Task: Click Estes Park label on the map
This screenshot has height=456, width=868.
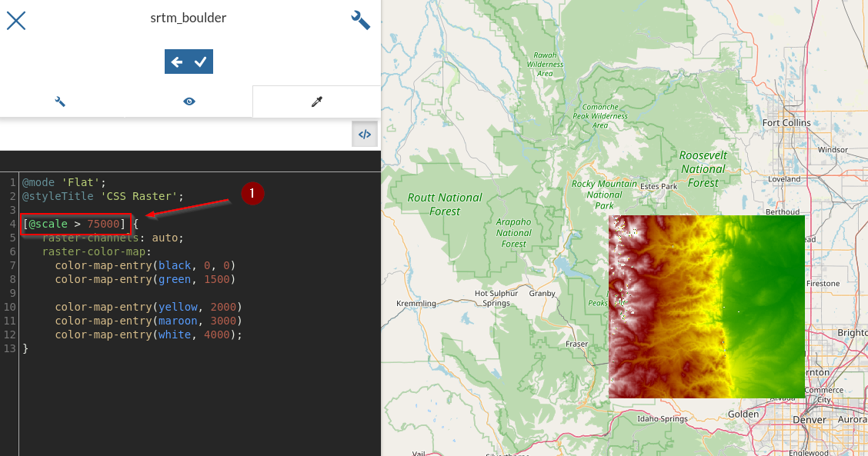Action: pyautogui.click(x=659, y=187)
